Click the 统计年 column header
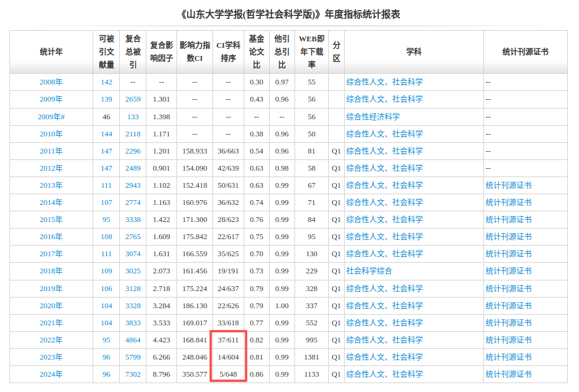The image size is (579, 392). pyautogui.click(x=51, y=52)
